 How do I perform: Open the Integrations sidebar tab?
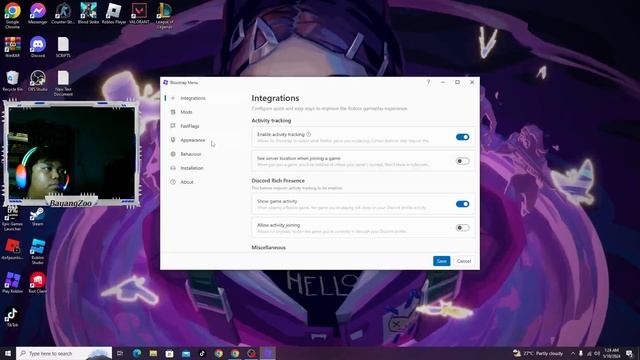202,98
